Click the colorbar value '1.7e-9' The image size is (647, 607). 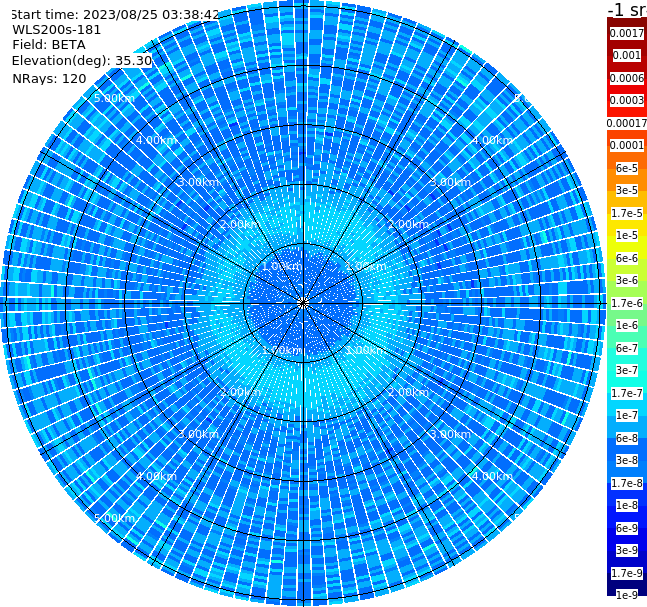(x=627, y=573)
